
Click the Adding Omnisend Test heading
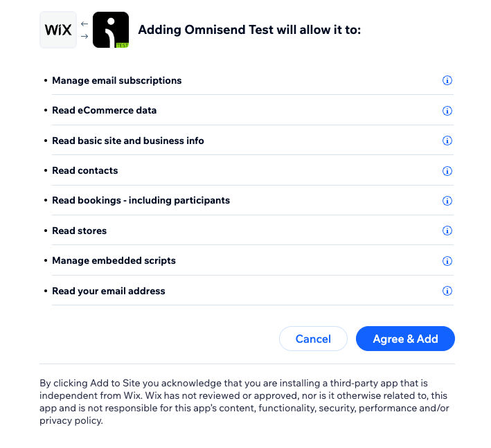point(249,30)
